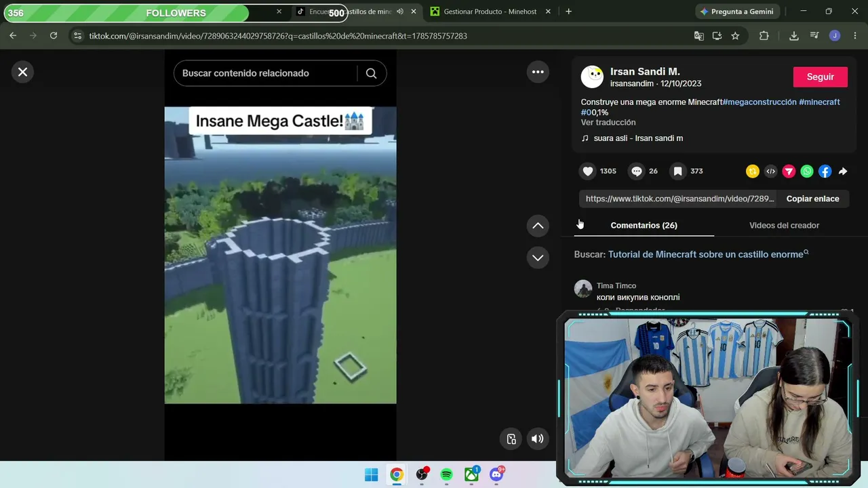Close the TikTok video viewer
868x488 pixels.
coord(22,72)
